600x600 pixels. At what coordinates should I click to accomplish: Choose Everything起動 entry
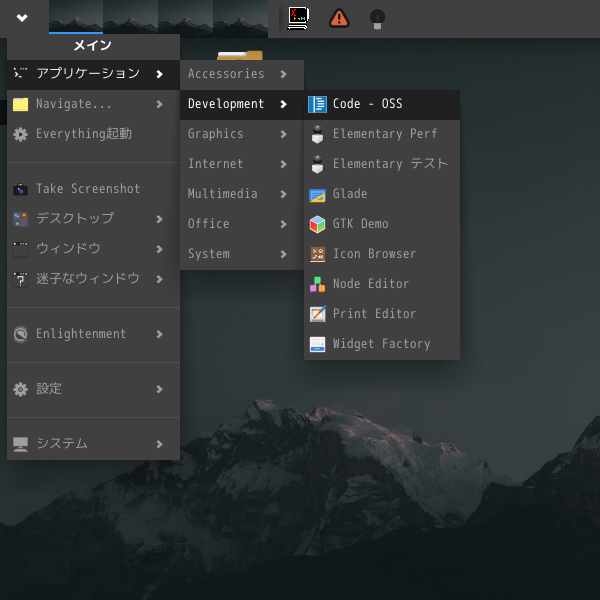93,134
